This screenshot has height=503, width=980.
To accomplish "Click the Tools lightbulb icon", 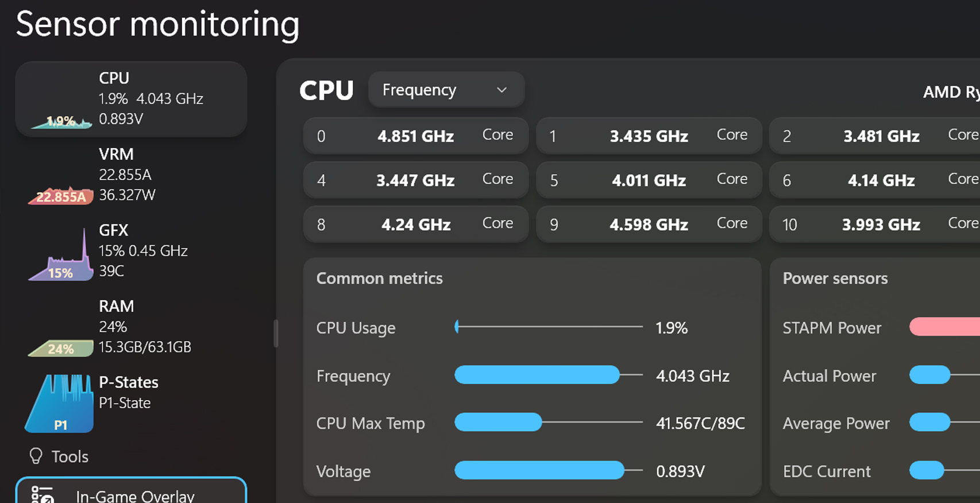I will click(36, 456).
